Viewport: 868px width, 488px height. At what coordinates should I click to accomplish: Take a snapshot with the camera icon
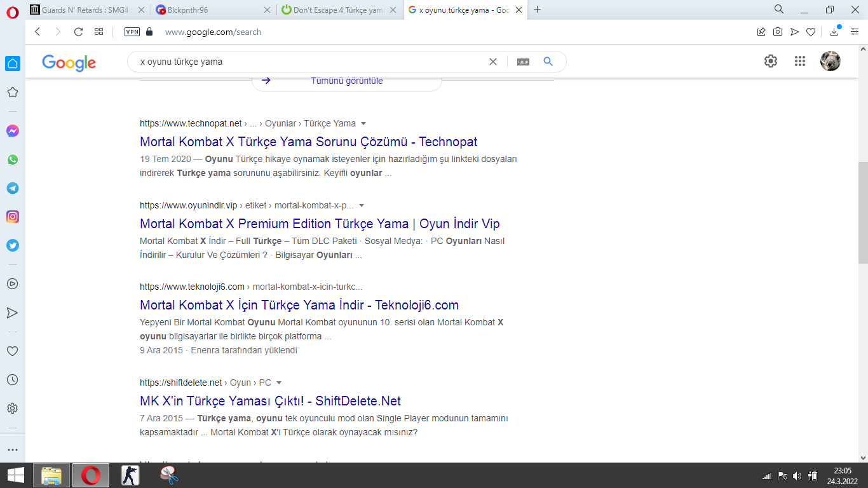778,32
